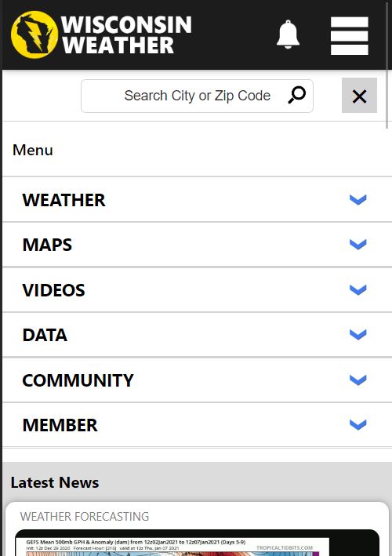Screen dimensions: 392x556
Task: Open the WEATHER FORECASTING category link
Action: click(x=85, y=516)
